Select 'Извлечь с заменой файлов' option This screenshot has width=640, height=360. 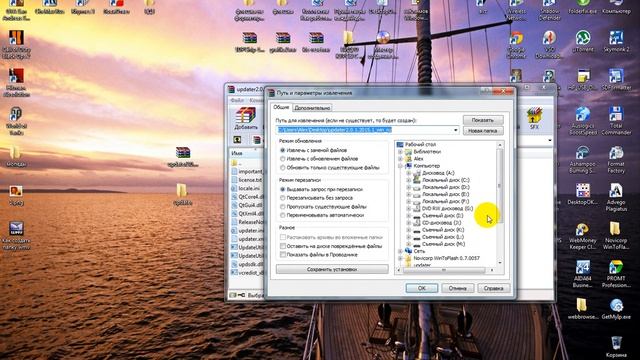pos(313,150)
